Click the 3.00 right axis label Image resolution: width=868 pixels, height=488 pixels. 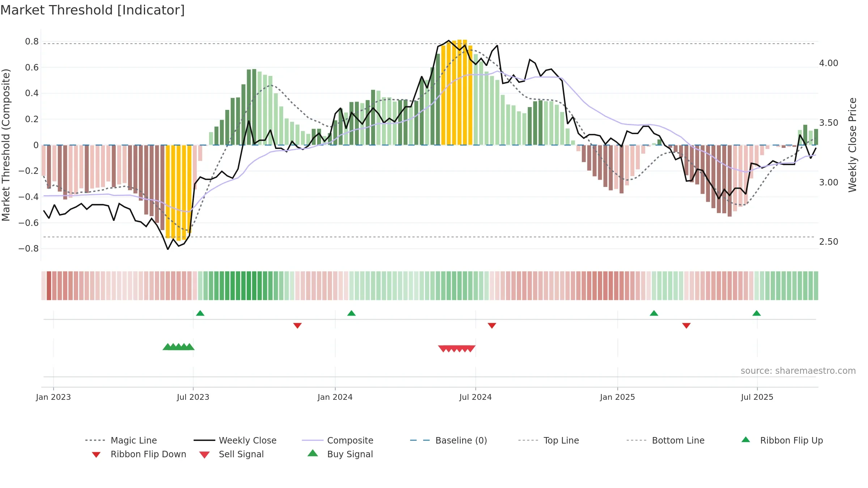829,183
